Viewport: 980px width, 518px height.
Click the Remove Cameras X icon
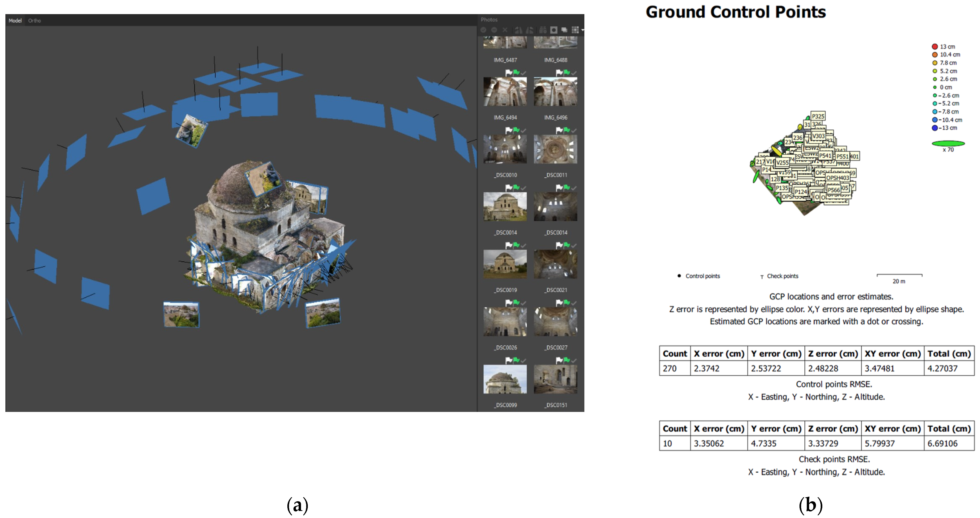pos(505,30)
